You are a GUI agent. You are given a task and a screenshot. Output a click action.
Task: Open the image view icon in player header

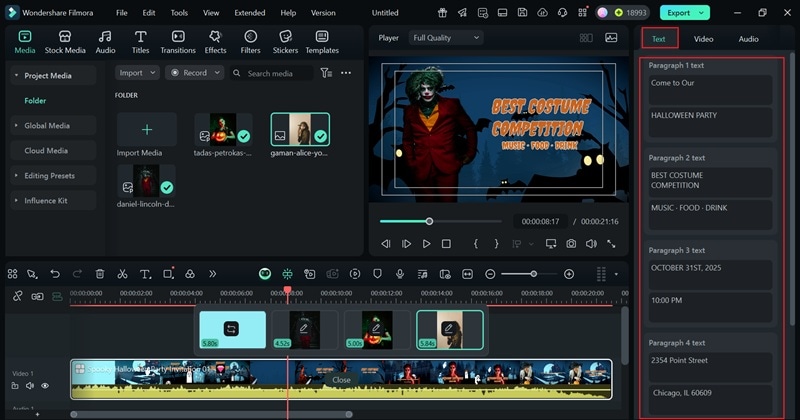pyautogui.click(x=611, y=38)
